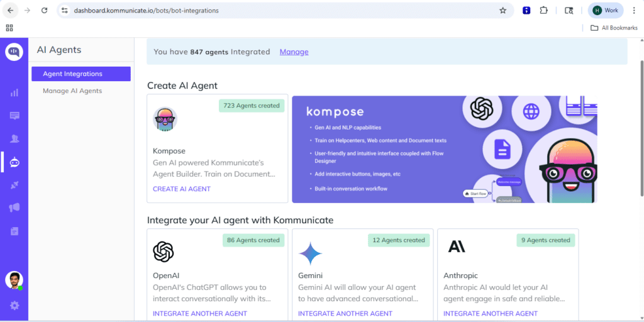
Task: Click the 723 Agents created badge
Action: pos(252,106)
